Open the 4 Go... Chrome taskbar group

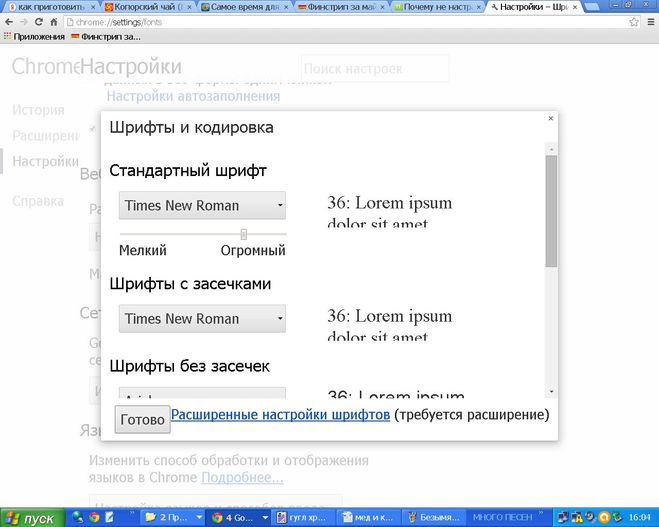pyautogui.click(x=240, y=518)
